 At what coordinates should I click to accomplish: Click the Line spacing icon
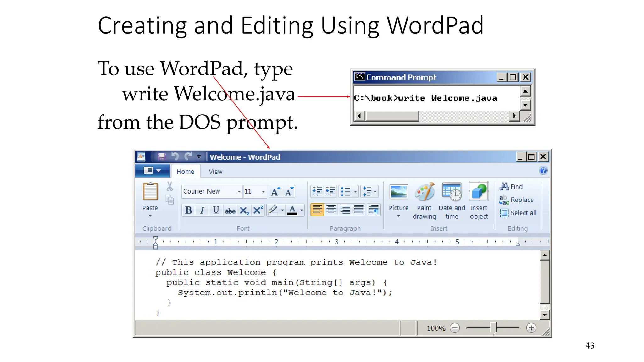click(367, 191)
